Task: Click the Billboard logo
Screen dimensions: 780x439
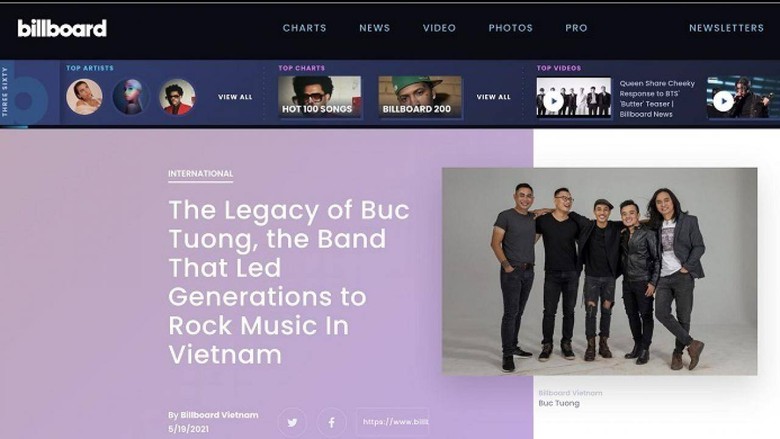Action: (62, 28)
